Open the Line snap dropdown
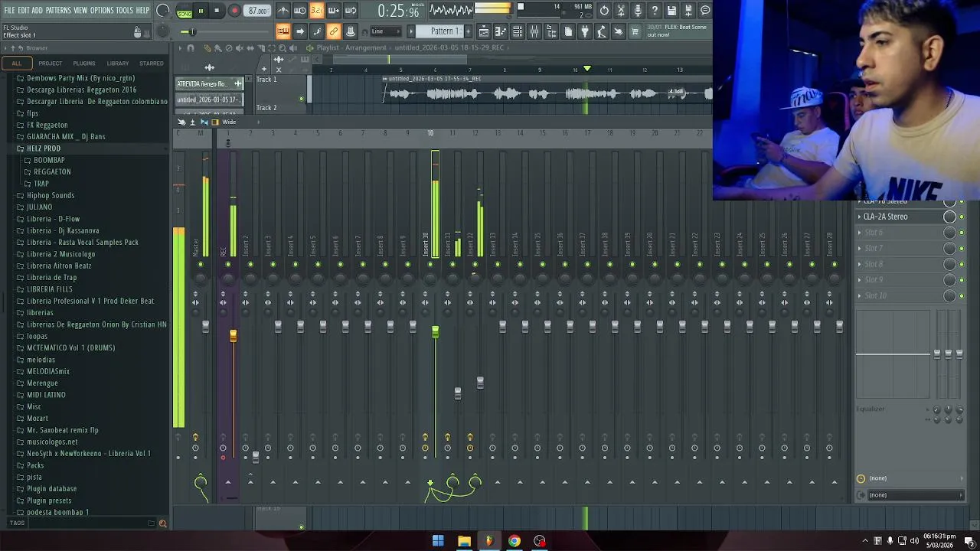The width and height of the screenshot is (980, 551). tap(386, 31)
